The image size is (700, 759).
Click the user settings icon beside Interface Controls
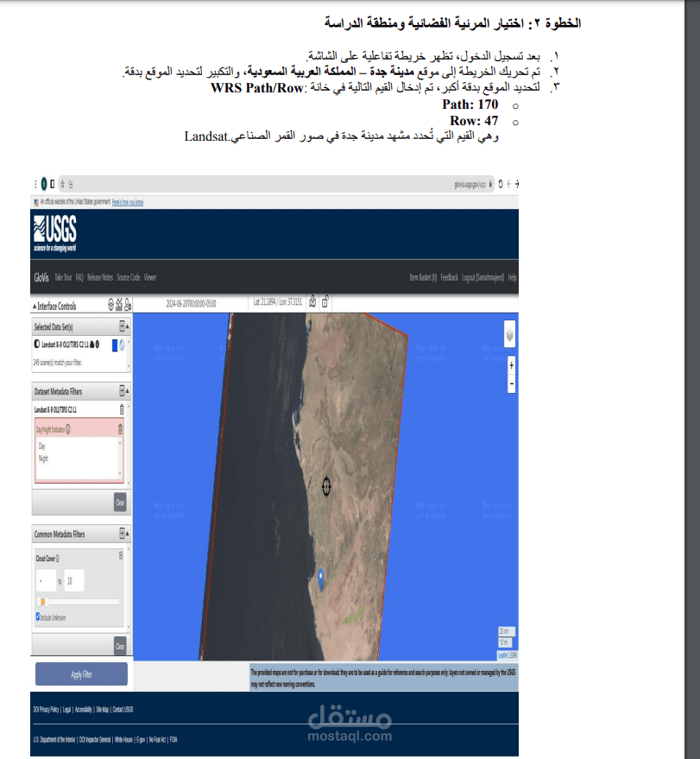[x=128, y=305]
